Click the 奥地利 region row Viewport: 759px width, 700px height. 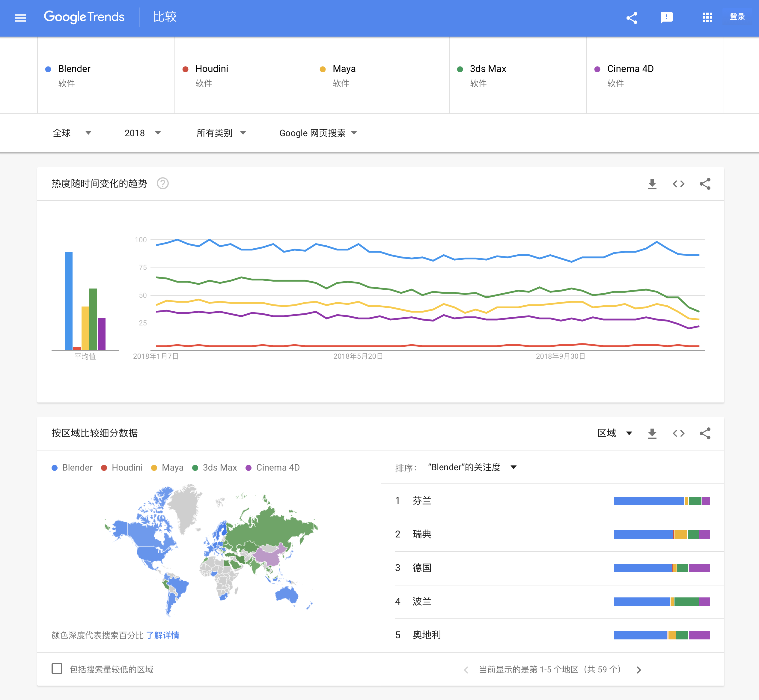[x=559, y=635]
